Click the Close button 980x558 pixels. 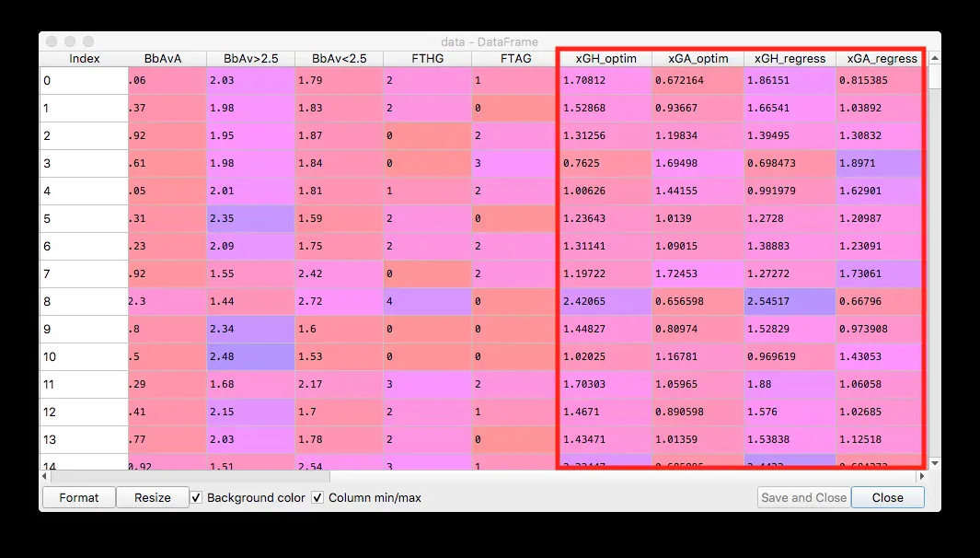click(x=887, y=497)
